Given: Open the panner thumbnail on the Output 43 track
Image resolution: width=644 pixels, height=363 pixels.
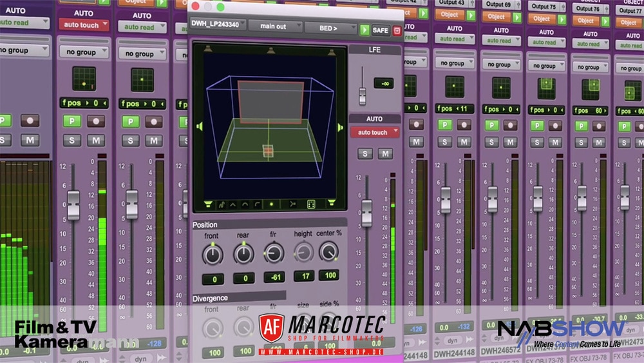Looking at the screenshot, I should point(455,87).
